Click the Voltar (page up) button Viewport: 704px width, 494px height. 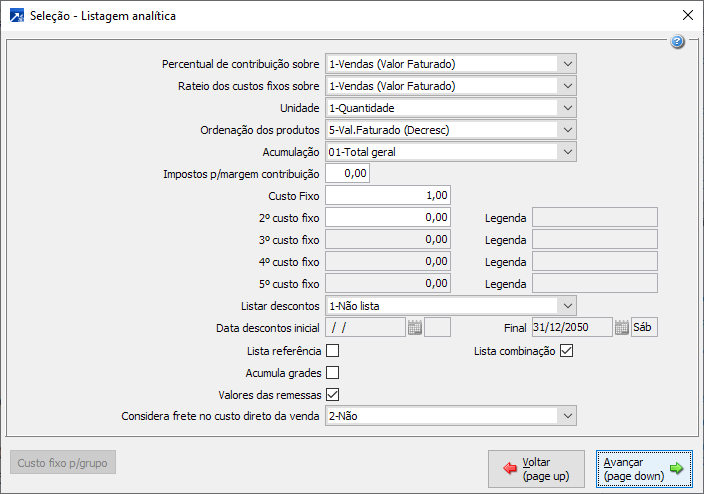point(537,469)
